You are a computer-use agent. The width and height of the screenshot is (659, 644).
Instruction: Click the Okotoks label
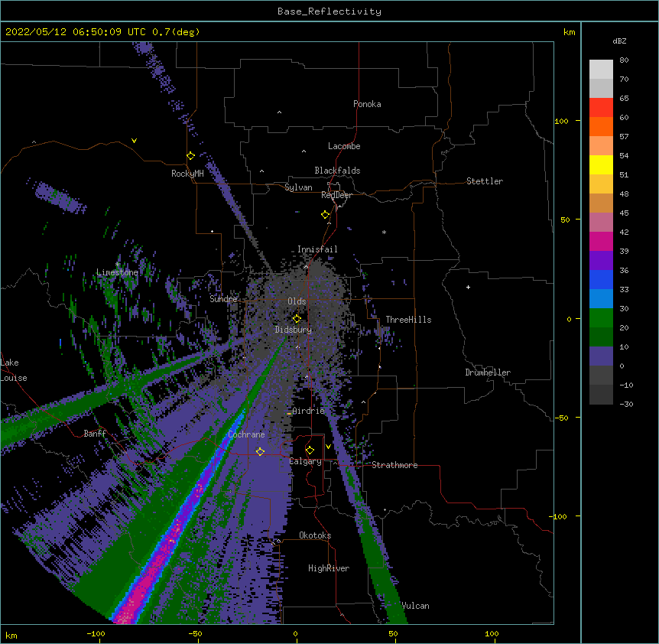coord(315,535)
